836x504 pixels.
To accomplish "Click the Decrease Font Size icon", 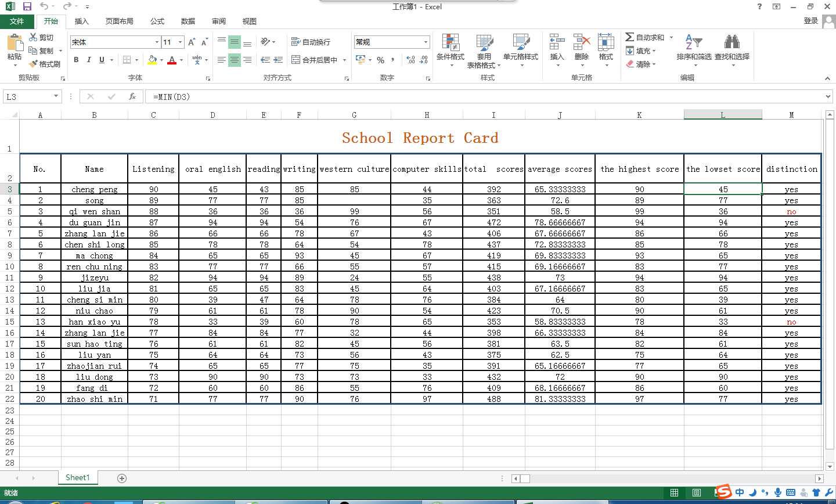I will 204,42.
